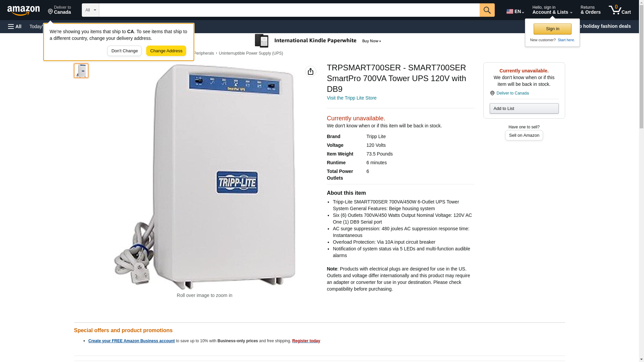This screenshot has width=644, height=362.
Task: Click into the Amazon search field
Action: click(x=289, y=10)
